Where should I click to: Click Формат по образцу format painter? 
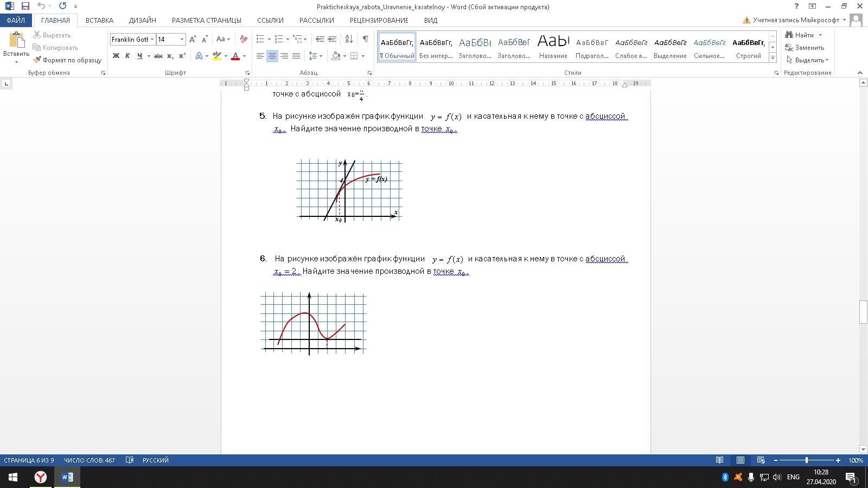67,60
